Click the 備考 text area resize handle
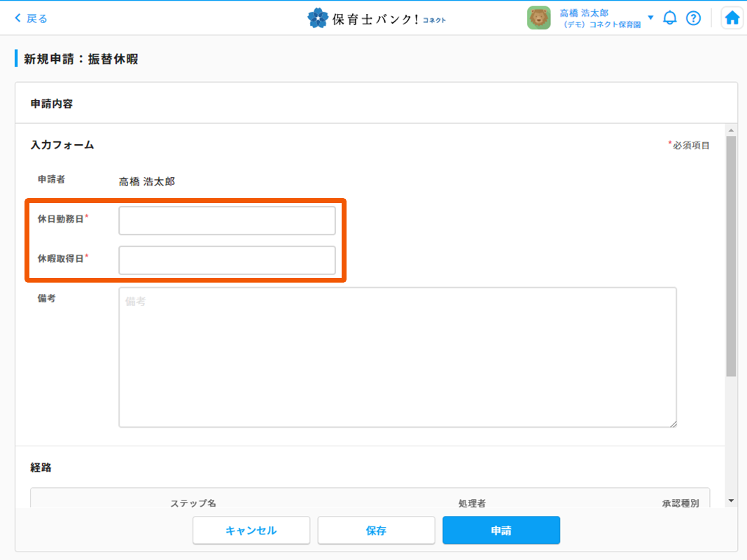 [x=673, y=423]
